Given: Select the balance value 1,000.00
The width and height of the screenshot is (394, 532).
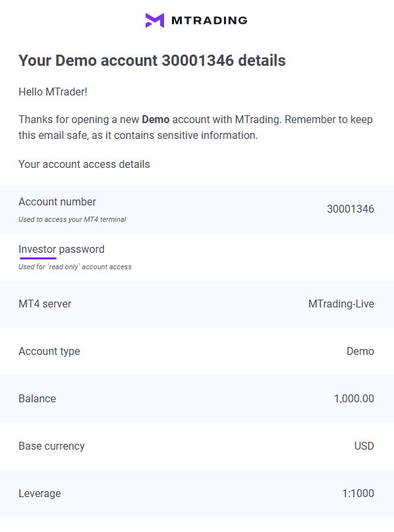Looking at the screenshot, I should [x=354, y=398].
